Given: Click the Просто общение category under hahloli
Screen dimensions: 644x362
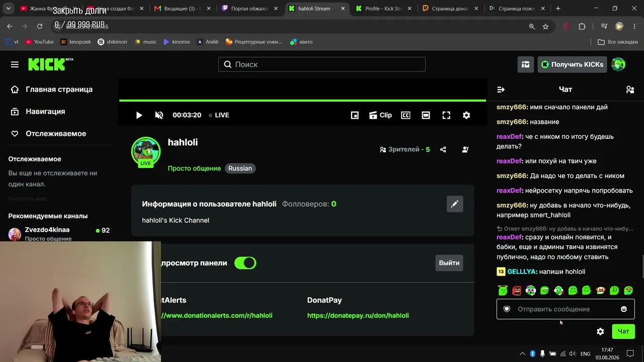Looking at the screenshot, I should point(194,168).
